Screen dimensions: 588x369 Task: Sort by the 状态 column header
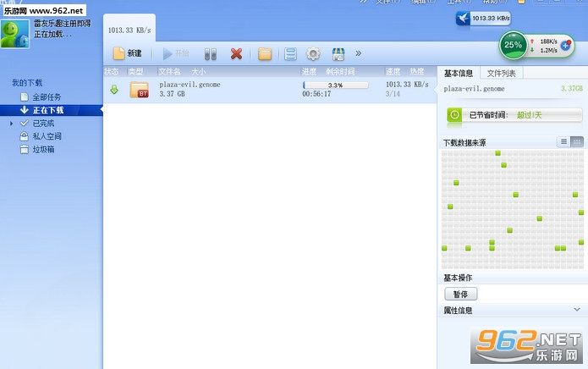coord(112,72)
